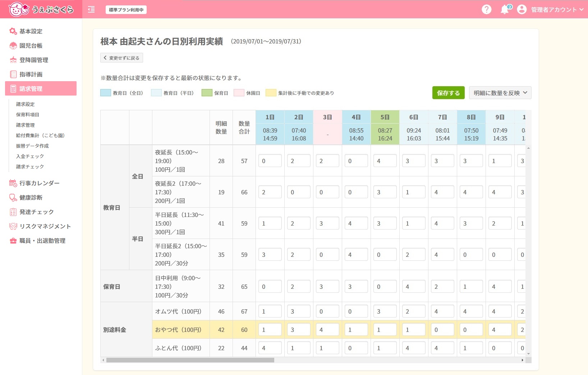Viewport: 588px width, 375px height.
Task: Open the 明細に数量を反映 dropdown
Action: [500, 93]
